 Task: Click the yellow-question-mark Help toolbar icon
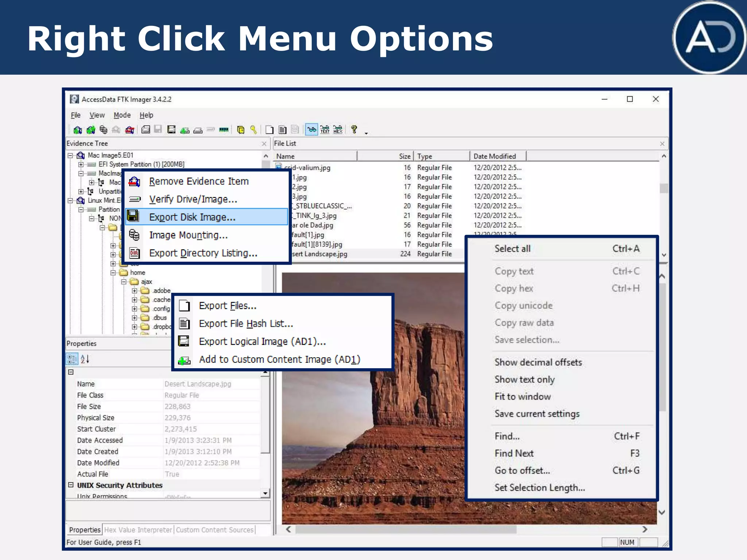pos(354,129)
